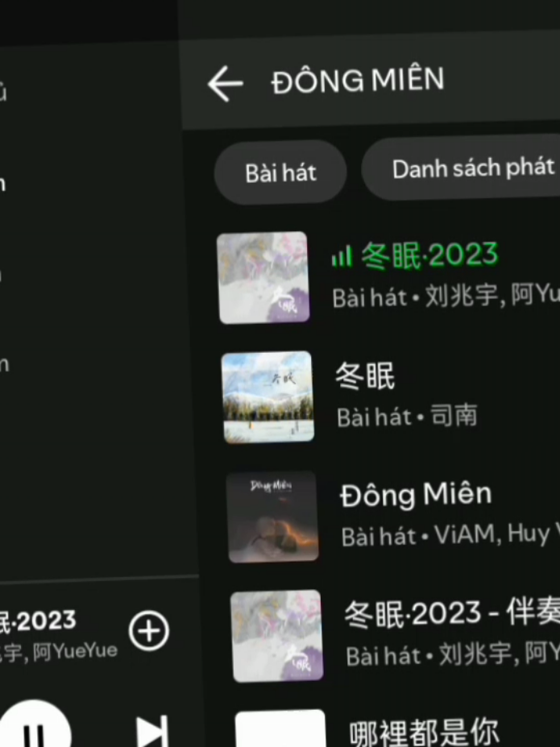Viewport: 560px width, 747px height.
Task: Click the green now-playing equalizer icon
Action: point(342,256)
